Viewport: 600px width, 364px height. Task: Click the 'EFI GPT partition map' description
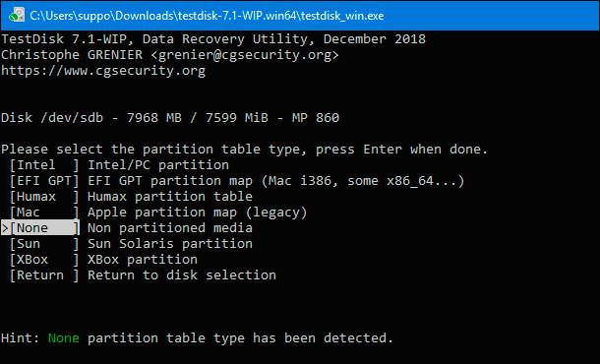pos(170,181)
